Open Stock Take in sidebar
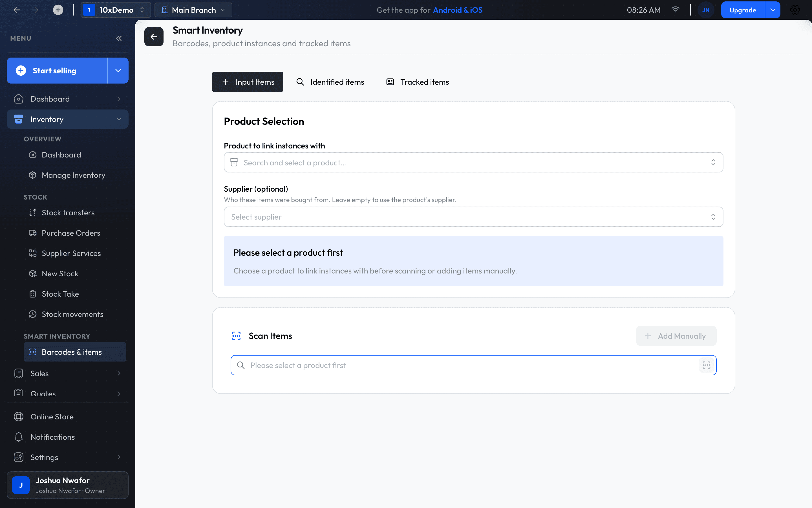The width and height of the screenshot is (812, 508). [75, 294]
